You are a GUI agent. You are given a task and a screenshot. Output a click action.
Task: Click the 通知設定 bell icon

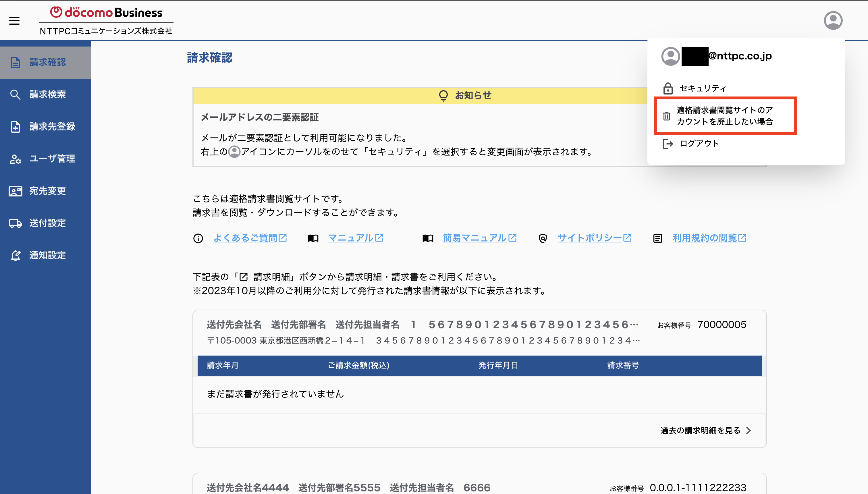tap(15, 255)
